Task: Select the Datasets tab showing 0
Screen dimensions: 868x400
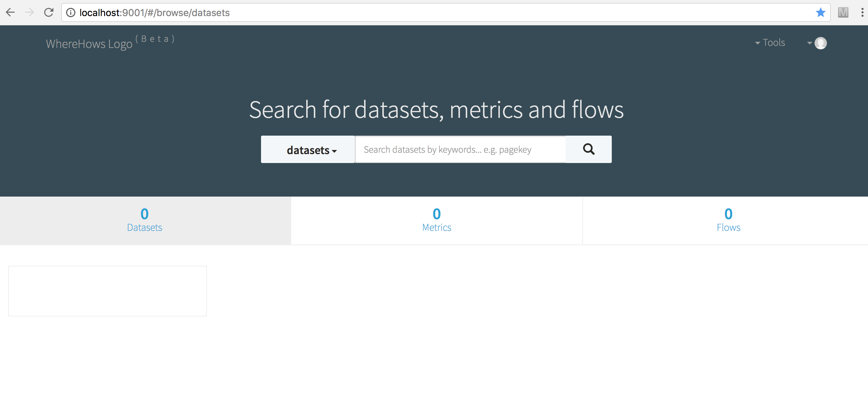Action: coord(144,221)
